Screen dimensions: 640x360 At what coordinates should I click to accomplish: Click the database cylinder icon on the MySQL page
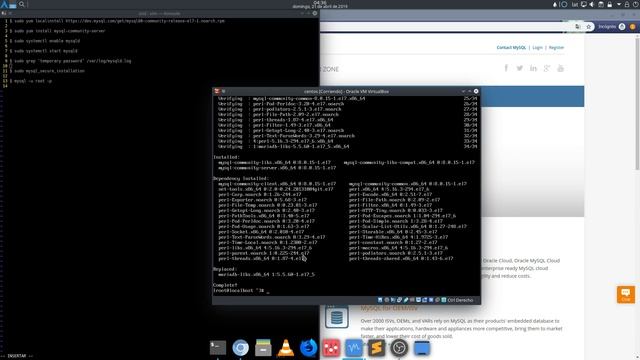click(337, 316)
